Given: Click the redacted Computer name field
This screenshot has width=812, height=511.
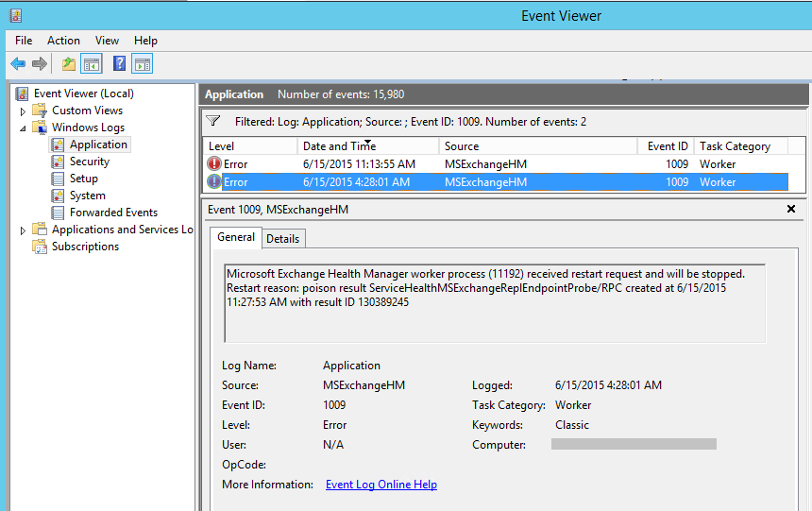Looking at the screenshot, I should [x=634, y=444].
